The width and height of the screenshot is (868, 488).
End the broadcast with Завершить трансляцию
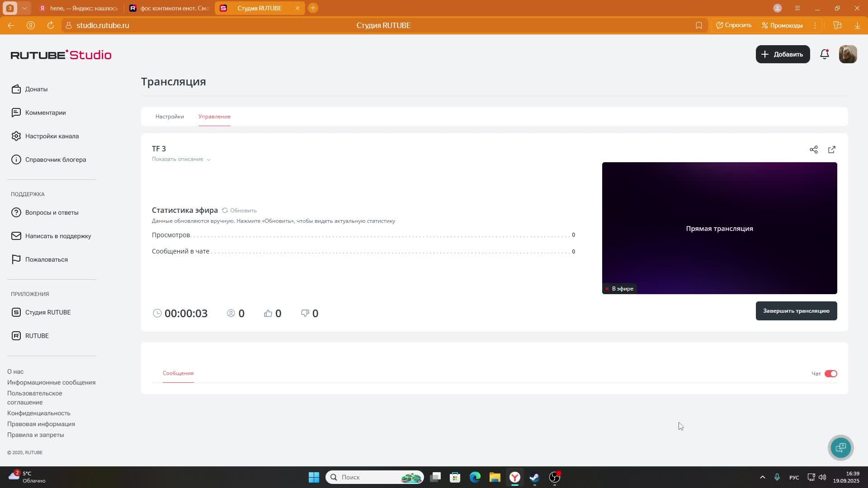[x=796, y=311]
